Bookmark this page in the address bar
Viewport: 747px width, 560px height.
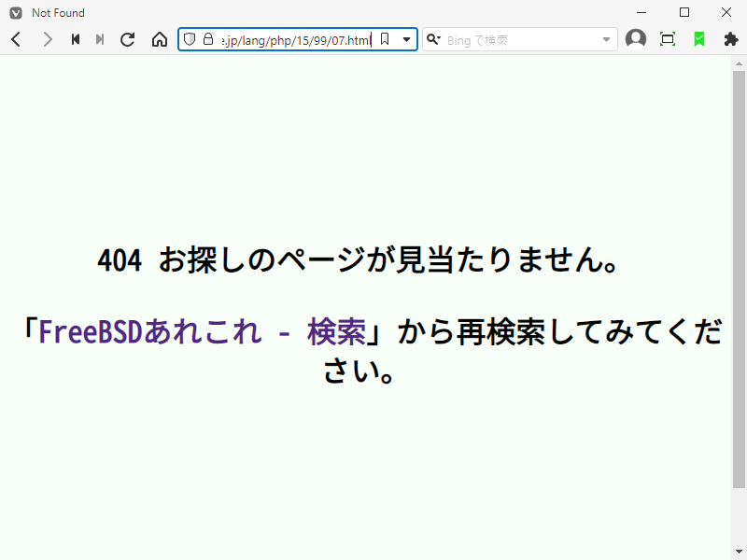[x=385, y=39]
